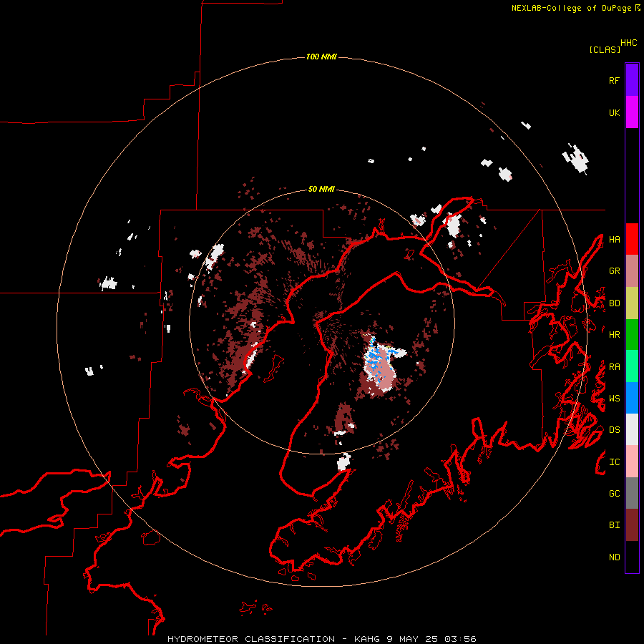
Task: Click the GC legend label
Action: 614,493
